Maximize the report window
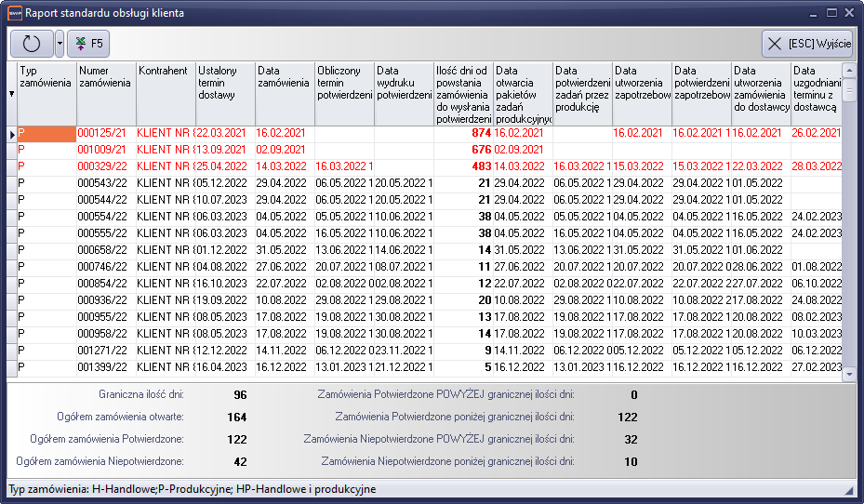864x504 pixels. click(831, 13)
